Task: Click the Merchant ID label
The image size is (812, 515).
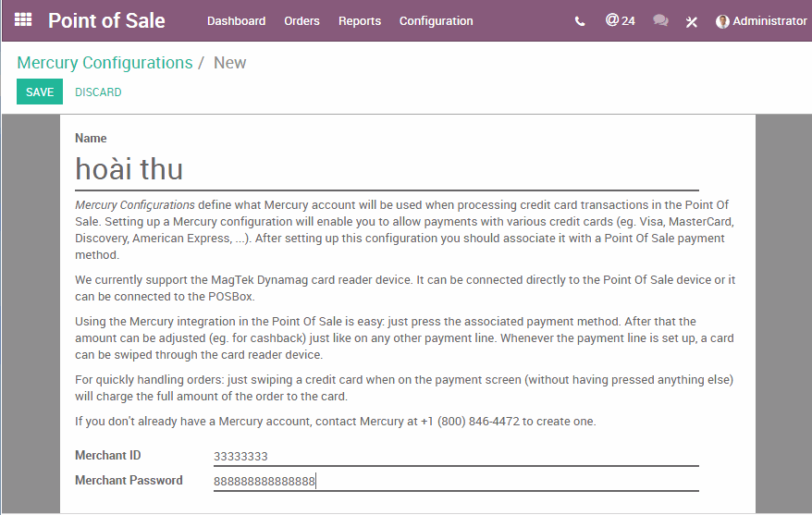Action: (107, 456)
